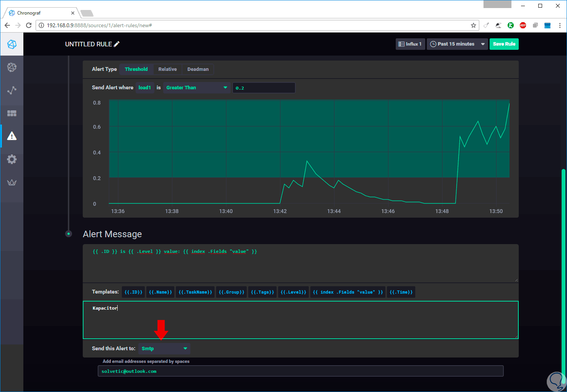Click the Save Rule button
The image size is (567, 392).
tap(504, 44)
